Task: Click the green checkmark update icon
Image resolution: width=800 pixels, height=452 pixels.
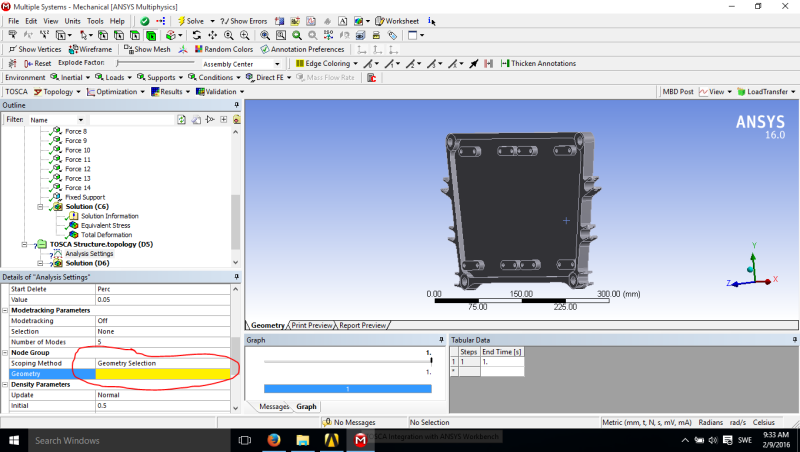Action: [145, 21]
